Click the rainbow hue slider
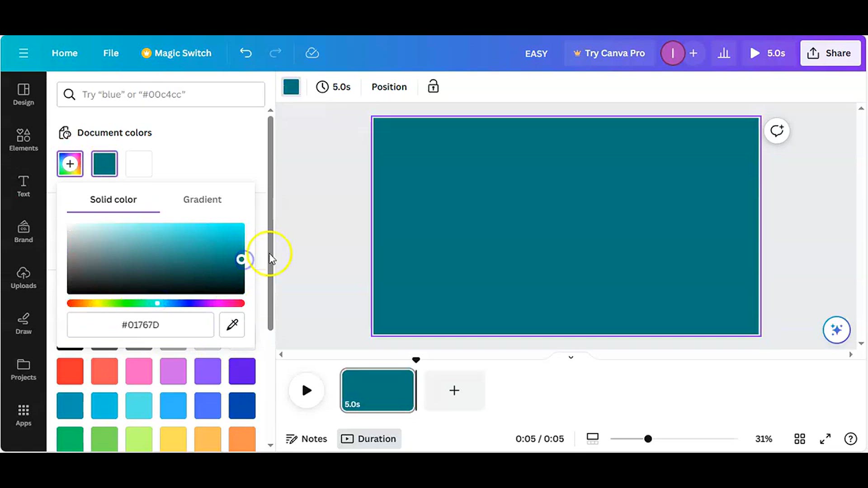Screen dimensions: 868x488 click(156, 303)
